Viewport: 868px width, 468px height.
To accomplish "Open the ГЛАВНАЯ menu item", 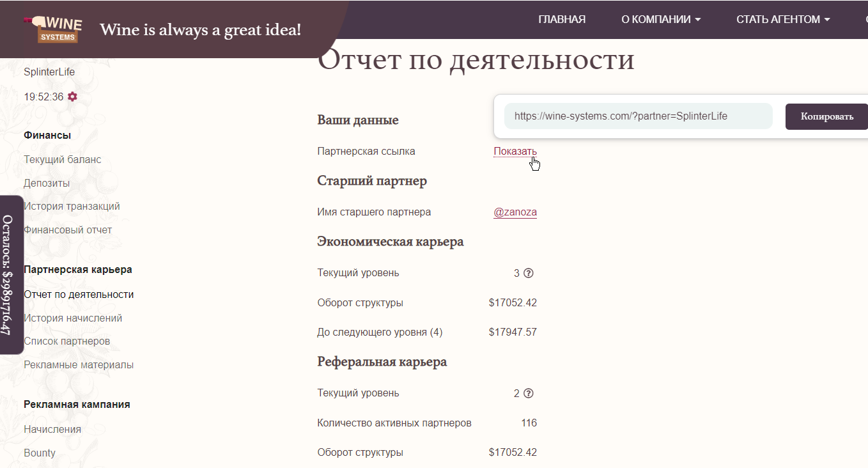I will [562, 19].
